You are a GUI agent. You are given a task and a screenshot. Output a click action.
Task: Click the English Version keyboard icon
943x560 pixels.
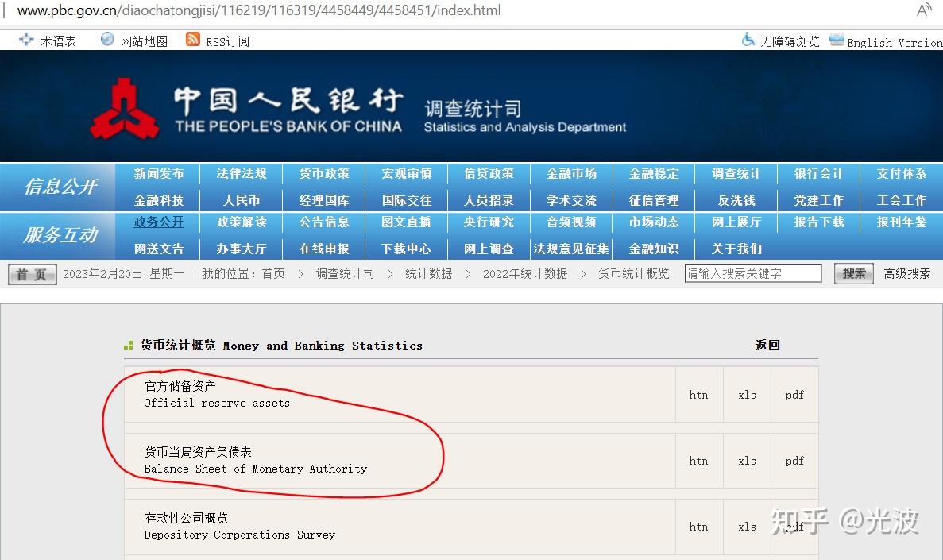[837, 39]
